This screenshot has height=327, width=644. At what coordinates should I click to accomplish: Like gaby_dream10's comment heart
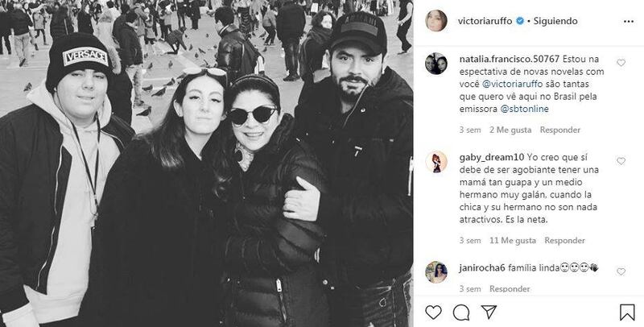point(621,161)
